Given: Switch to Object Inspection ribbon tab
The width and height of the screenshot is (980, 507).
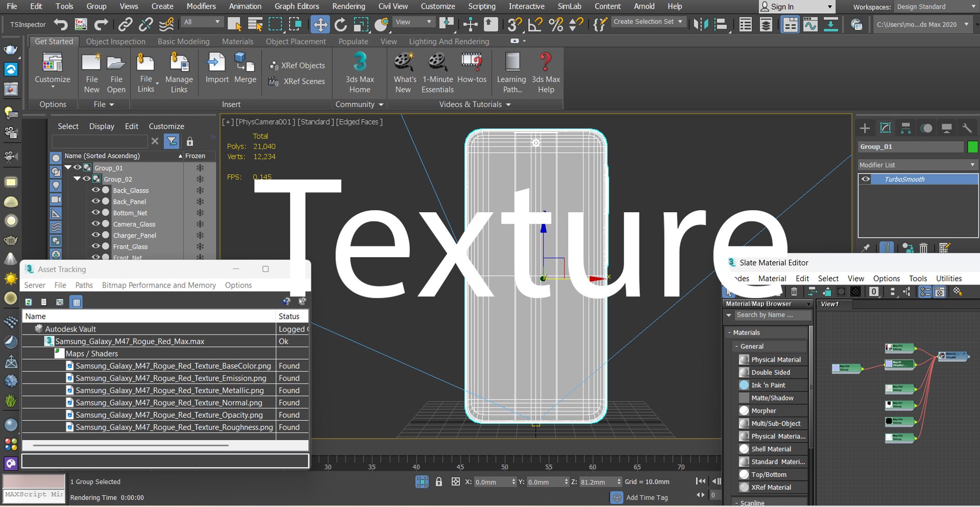Looking at the screenshot, I should coord(115,41).
